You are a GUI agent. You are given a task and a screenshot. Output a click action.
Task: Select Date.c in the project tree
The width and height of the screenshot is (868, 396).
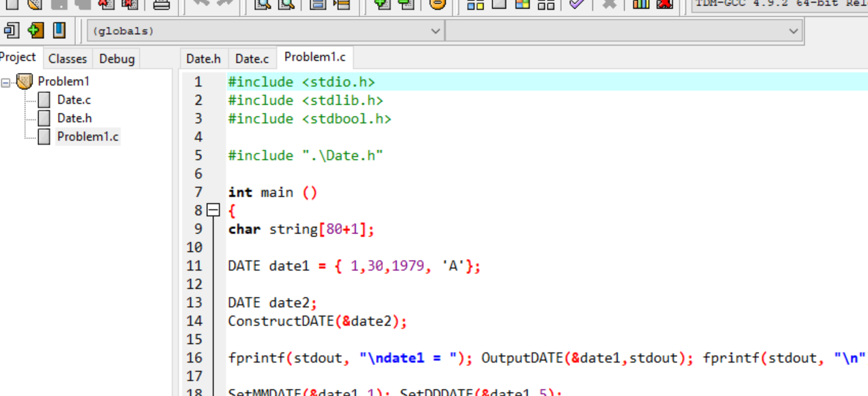(74, 100)
